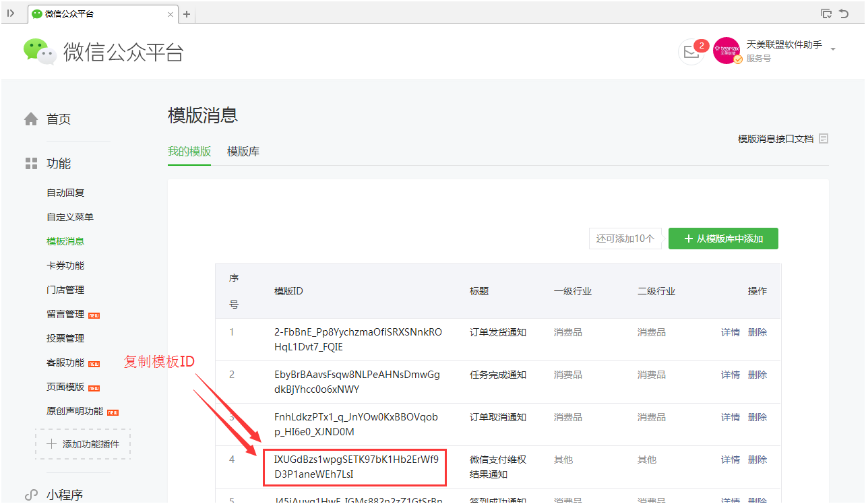
Task: Click the 从模版库中添加 button
Action: [x=723, y=239]
